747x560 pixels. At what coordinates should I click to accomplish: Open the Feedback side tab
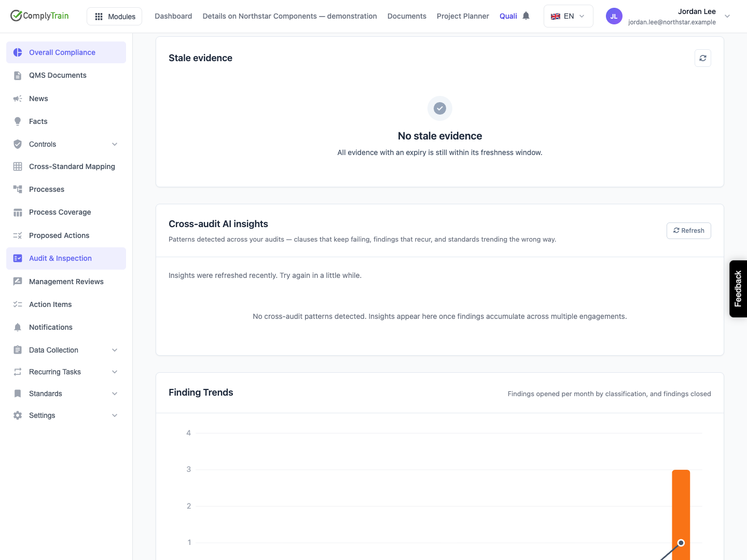(x=738, y=289)
